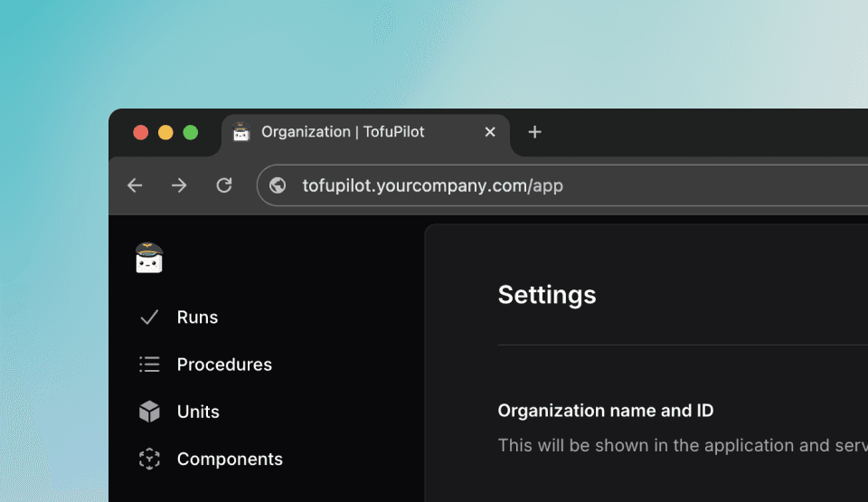Viewport: 868px width, 502px height.
Task: Open the Runs page
Action: click(198, 317)
